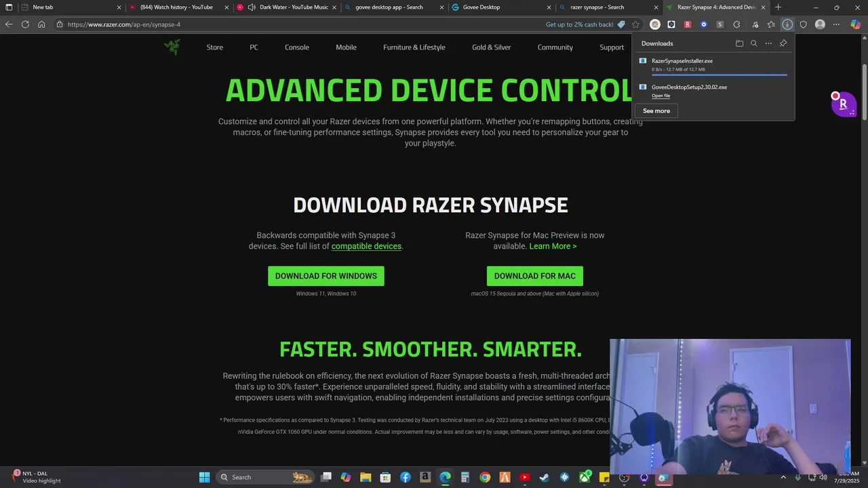Viewport: 868px width, 488px height.
Task: View site information lock icon
Action: pyautogui.click(x=60, y=24)
